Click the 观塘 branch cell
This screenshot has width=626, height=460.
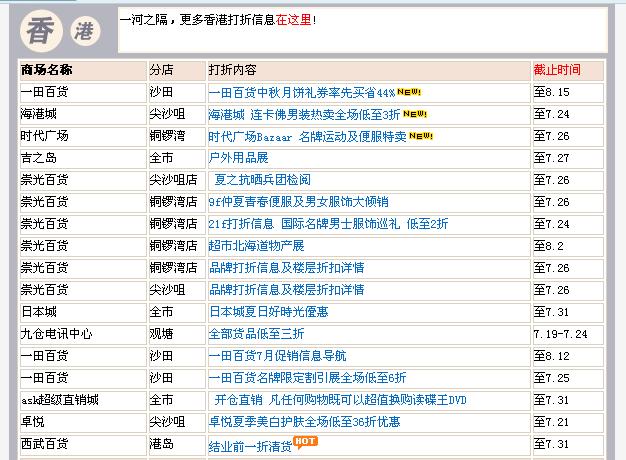[177, 334]
